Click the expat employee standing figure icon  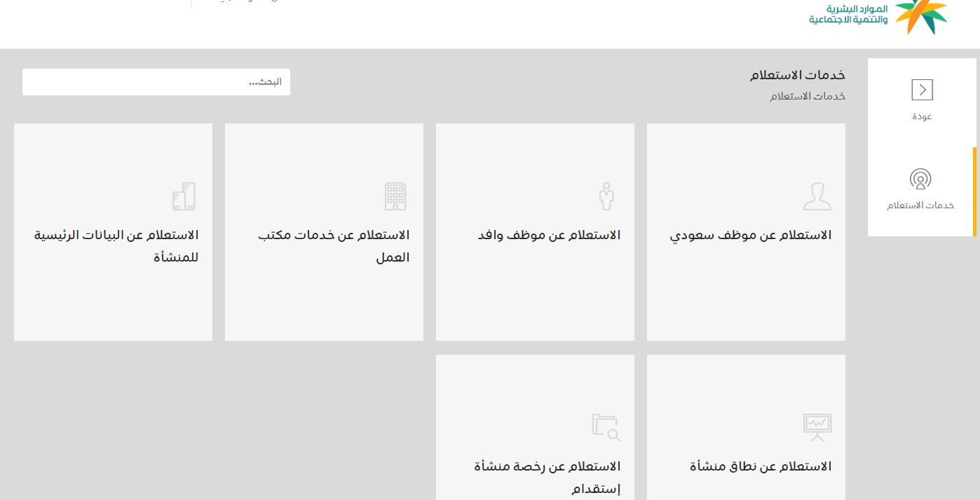pyautogui.click(x=606, y=197)
